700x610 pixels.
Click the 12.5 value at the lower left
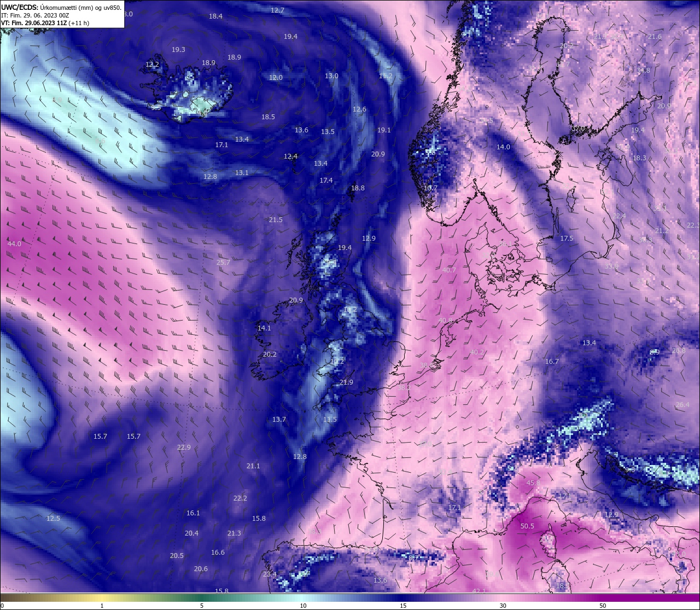[x=53, y=519]
